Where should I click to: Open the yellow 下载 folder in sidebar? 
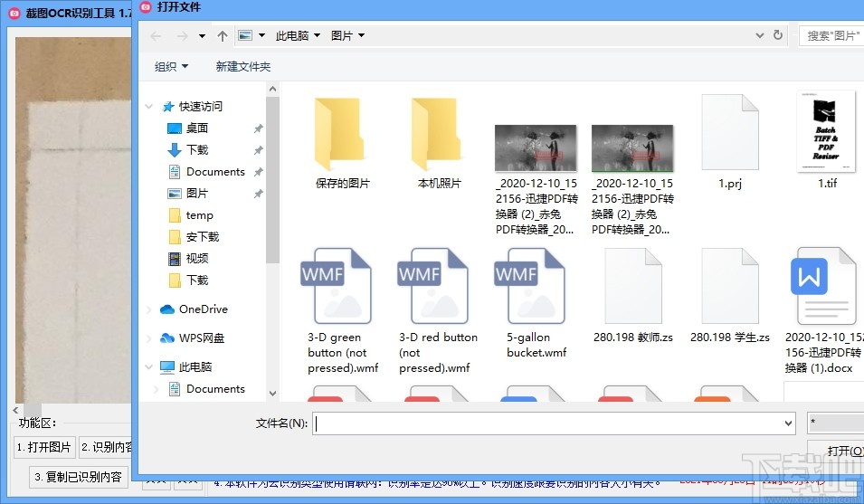(196, 281)
